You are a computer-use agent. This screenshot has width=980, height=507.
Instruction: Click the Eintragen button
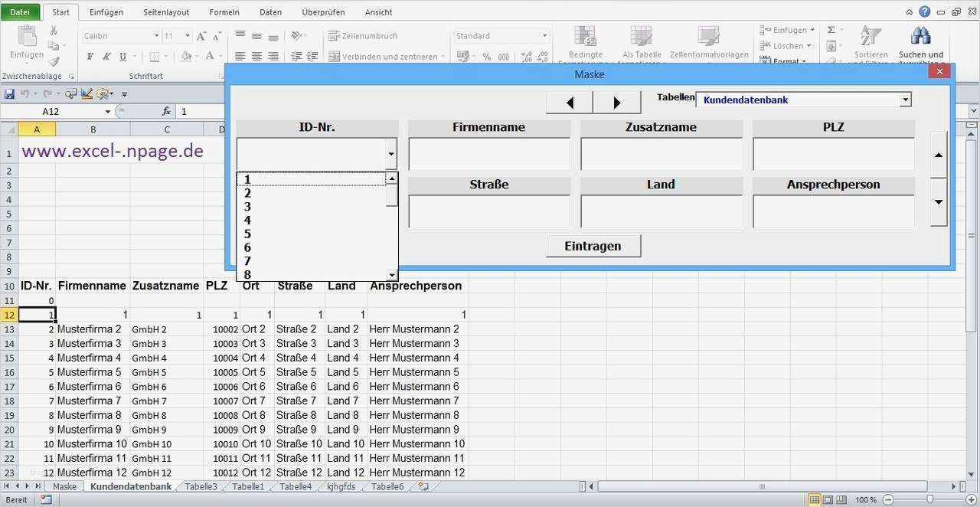click(593, 246)
